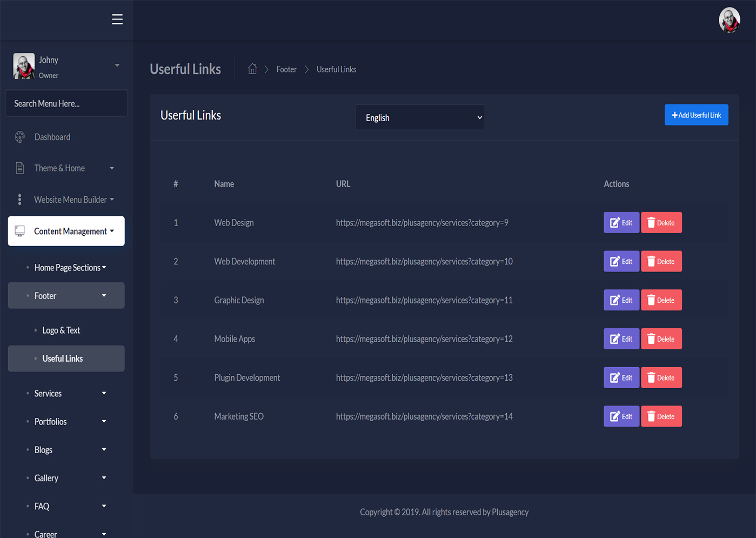Edit the Web Design link

[x=621, y=223]
